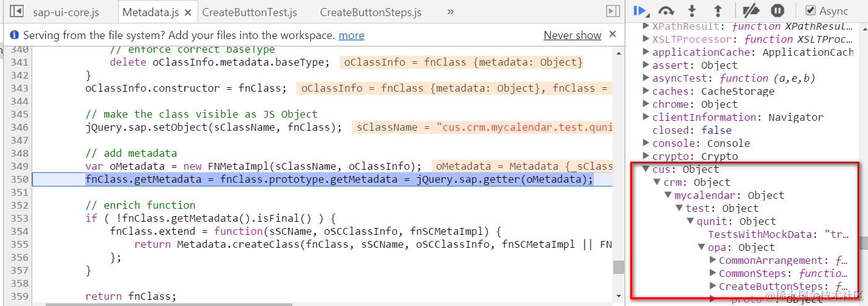This screenshot has width=868, height=306.
Task: Click the '// enrich function' comment line
Action: (140, 205)
